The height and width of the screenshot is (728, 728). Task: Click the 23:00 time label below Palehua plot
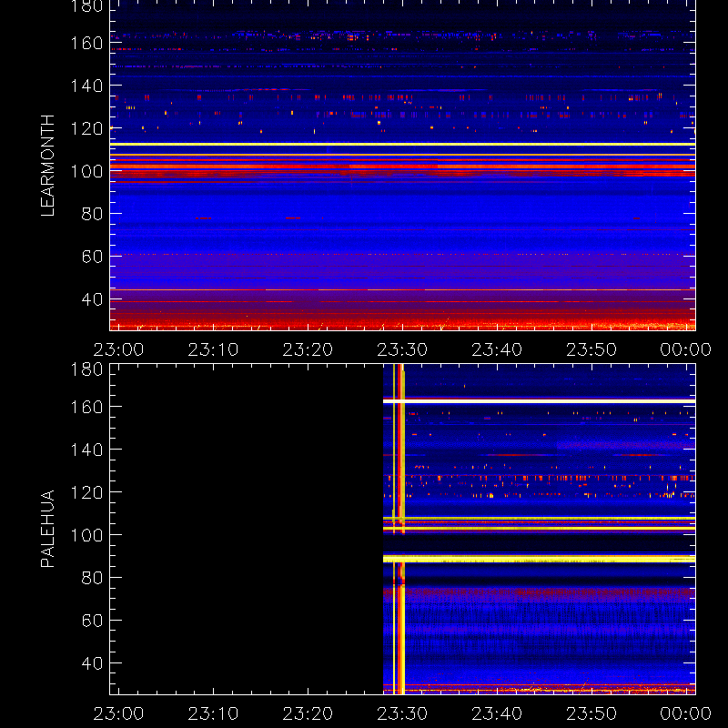(118, 713)
